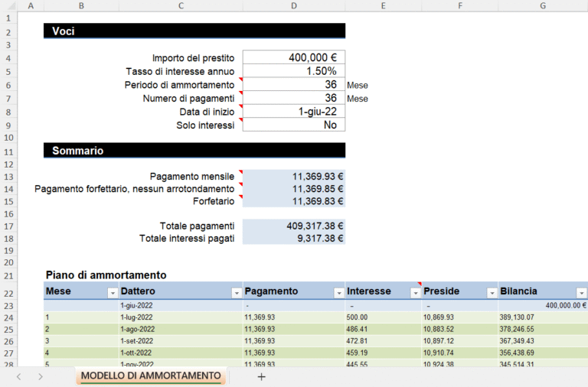Select Totale interessi pagati value 9,317.38 €
Screen dimensions: 588x387
pos(294,238)
